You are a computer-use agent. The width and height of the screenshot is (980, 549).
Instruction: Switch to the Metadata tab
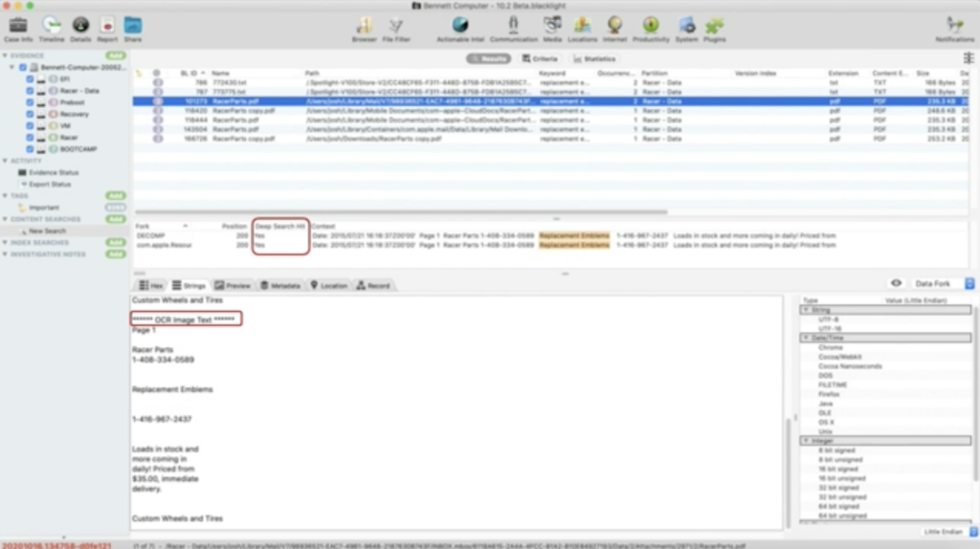[x=280, y=285]
